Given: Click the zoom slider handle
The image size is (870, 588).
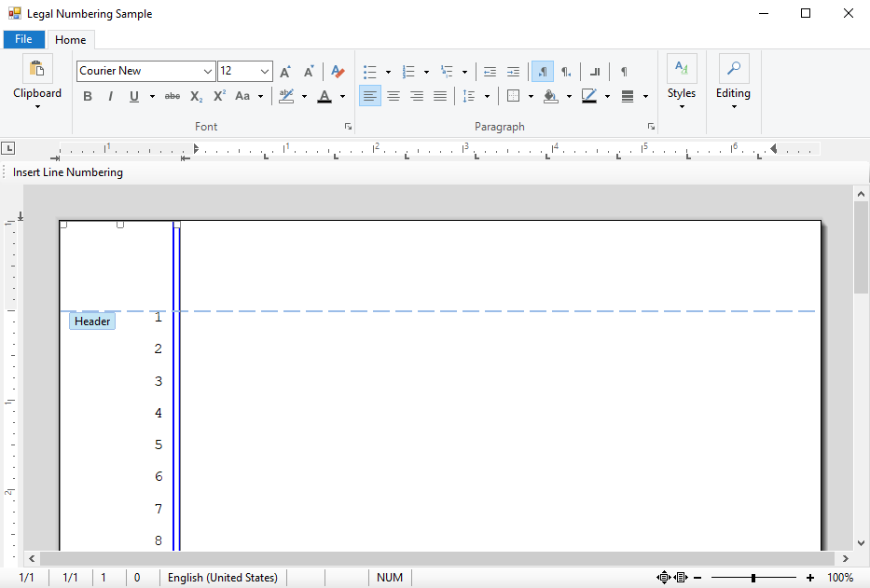Looking at the screenshot, I should point(753,578).
